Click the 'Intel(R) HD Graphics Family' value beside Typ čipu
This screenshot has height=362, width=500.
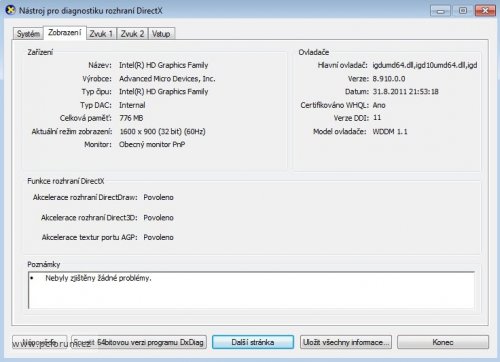pyautogui.click(x=164, y=92)
